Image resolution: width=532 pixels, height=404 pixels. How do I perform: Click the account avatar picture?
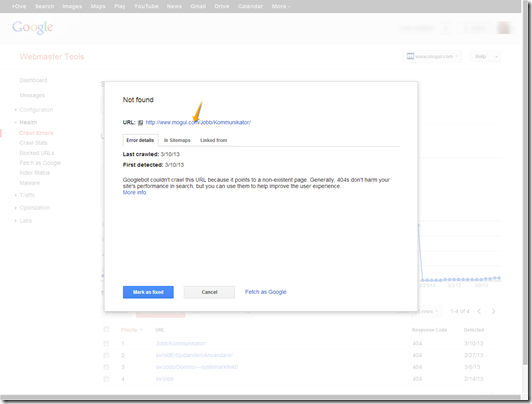coord(504,28)
